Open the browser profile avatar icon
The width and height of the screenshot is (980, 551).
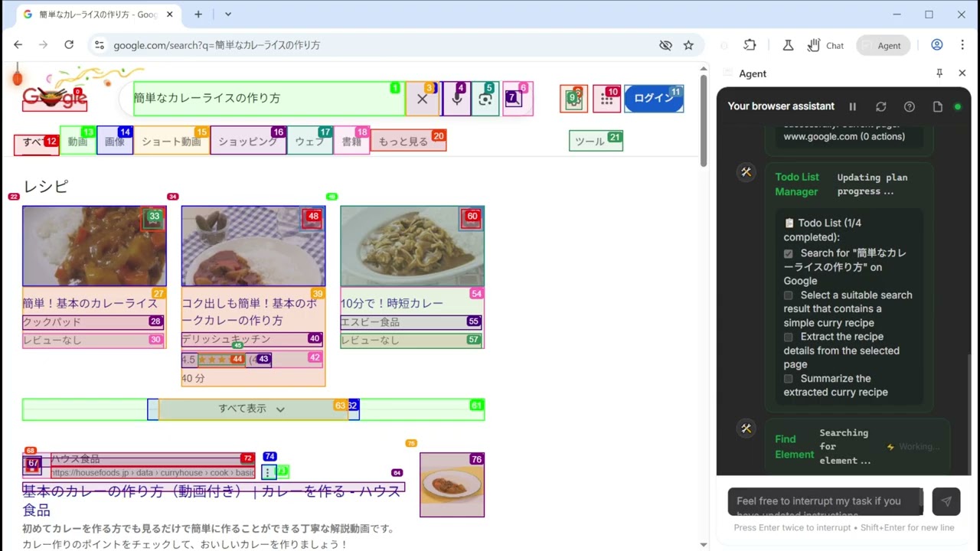pos(936,45)
